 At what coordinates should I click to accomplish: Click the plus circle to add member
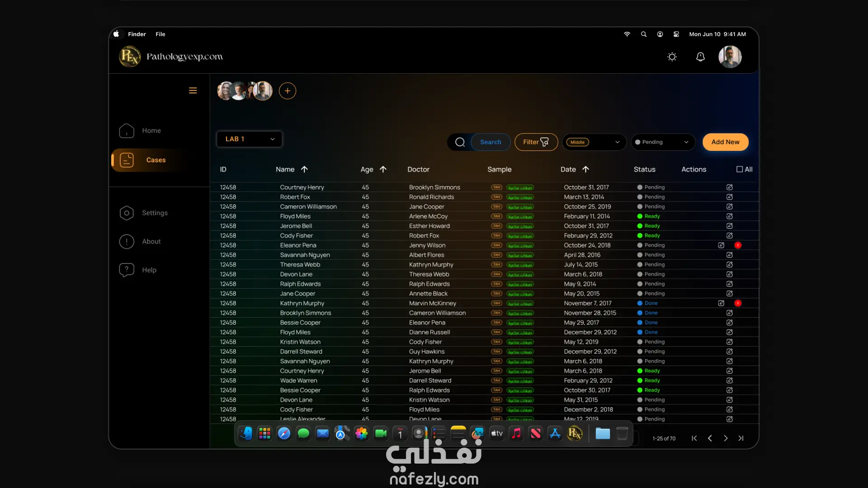coord(288,91)
